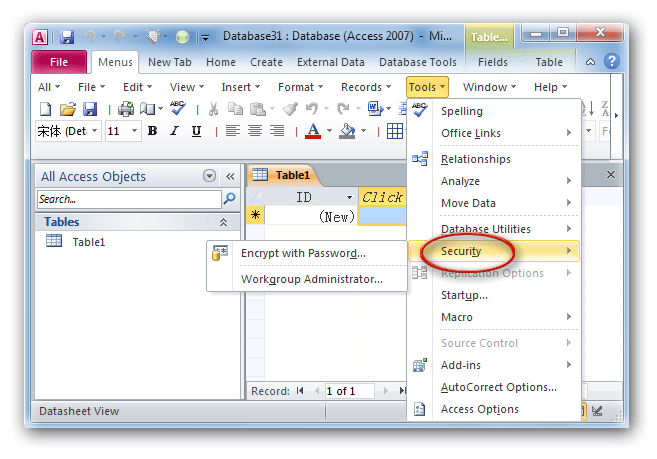Click the Gridlines icon
Screen dimensions: 657x459
click(395, 131)
